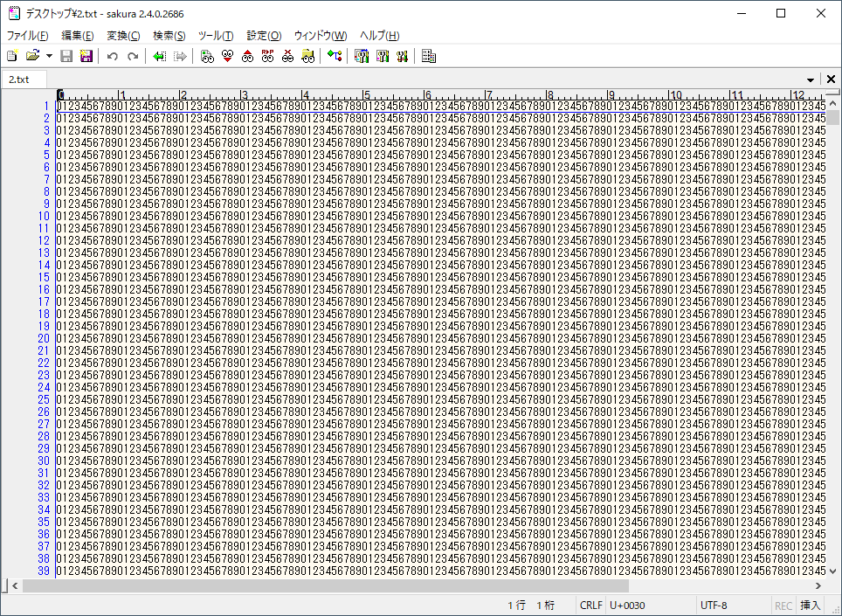Click the ruler at column mark 5
This screenshot has width=842, height=616.
tap(367, 94)
